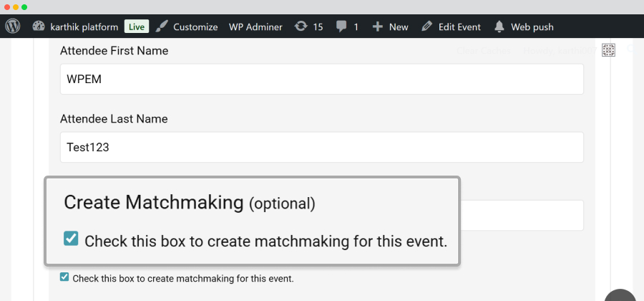Uncheck the small create matchmaking checkbox

tap(64, 277)
